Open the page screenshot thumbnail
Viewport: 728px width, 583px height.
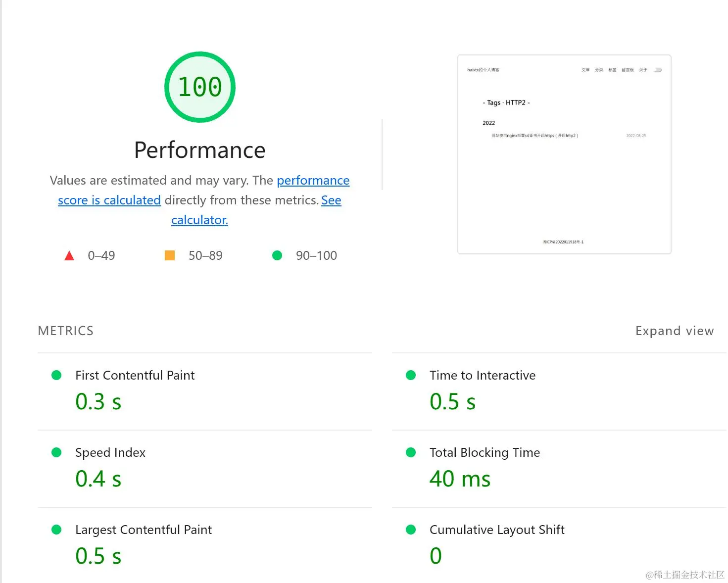pyautogui.click(x=564, y=154)
